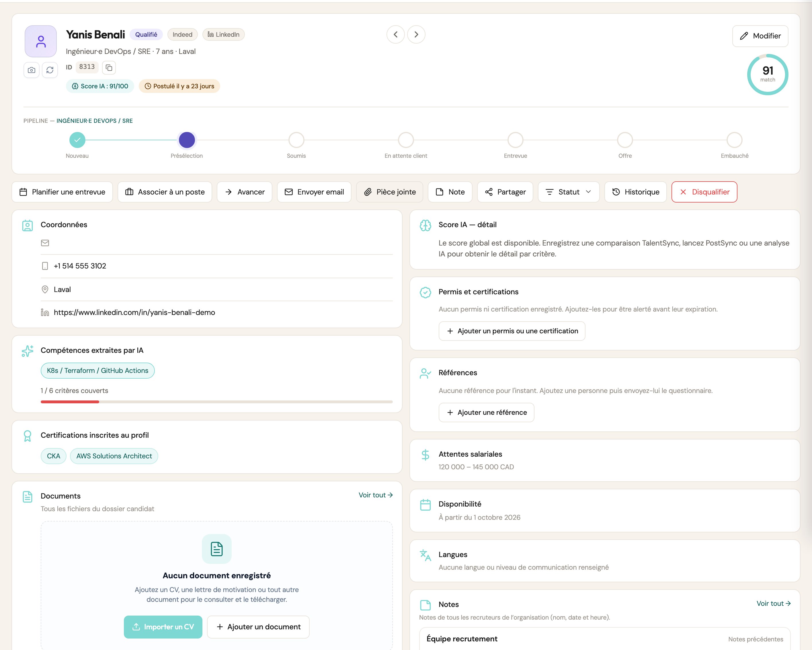
Task: Open Voir tout link in Documents
Action: coord(376,495)
